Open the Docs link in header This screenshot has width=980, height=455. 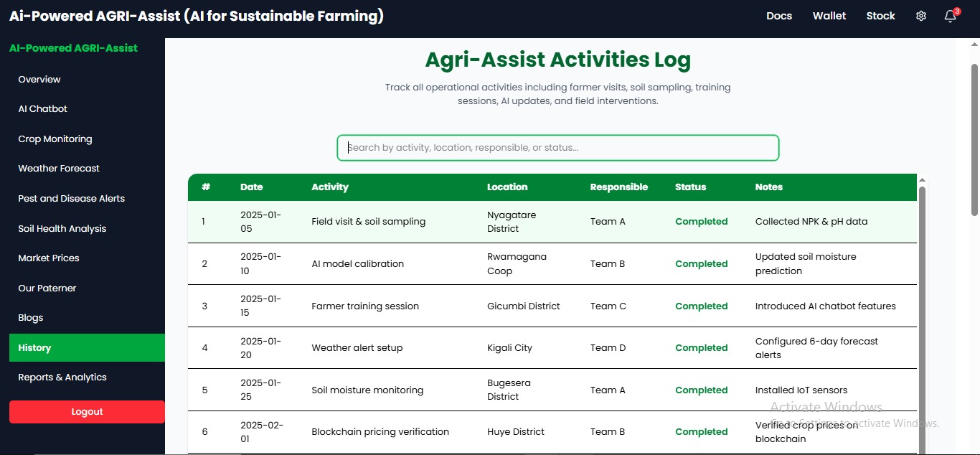tap(779, 16)
